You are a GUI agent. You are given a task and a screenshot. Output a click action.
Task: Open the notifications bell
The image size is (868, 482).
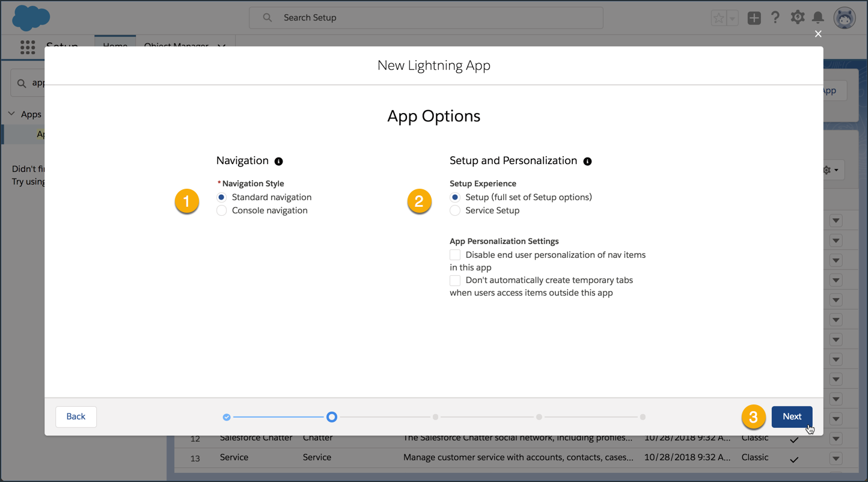point(818,17)
